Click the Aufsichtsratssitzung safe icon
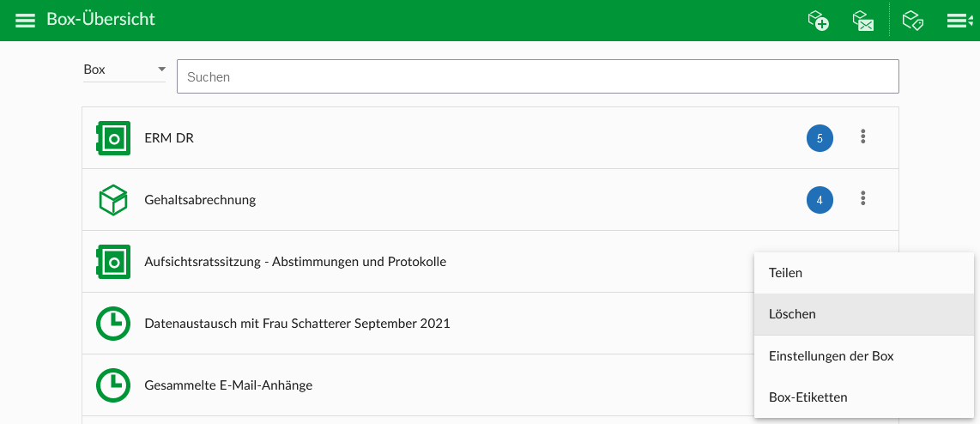The width and height of the screenshot is (980, 424). 113,262
